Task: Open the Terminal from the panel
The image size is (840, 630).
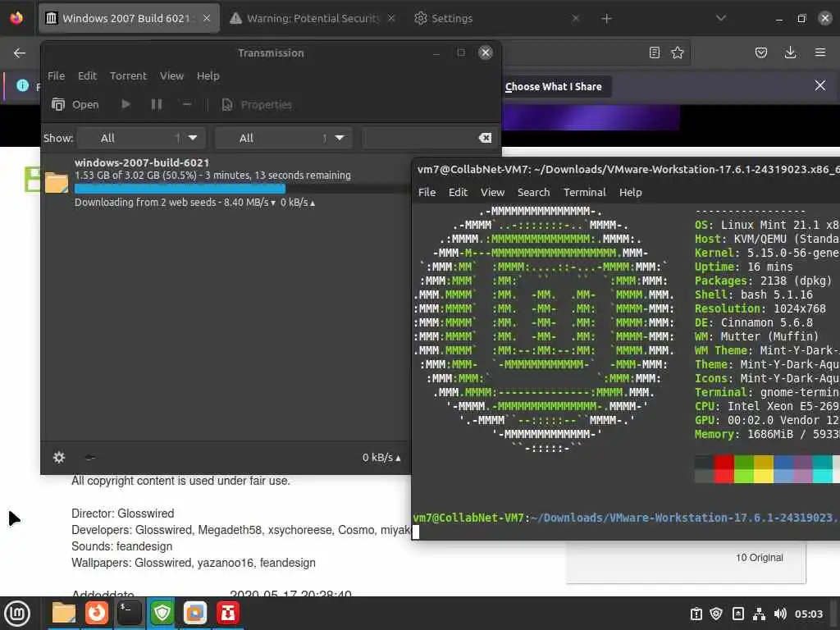Action: (x=129, y=613)
